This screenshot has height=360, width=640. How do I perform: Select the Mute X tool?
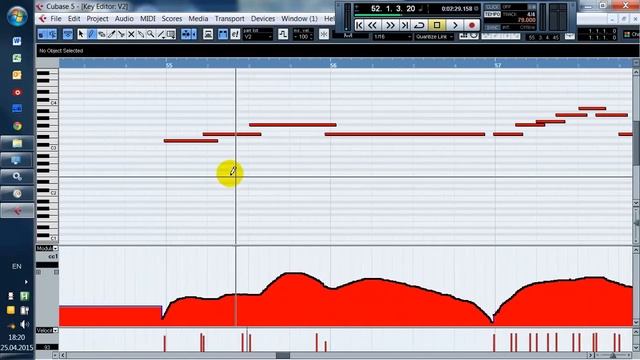131,34
